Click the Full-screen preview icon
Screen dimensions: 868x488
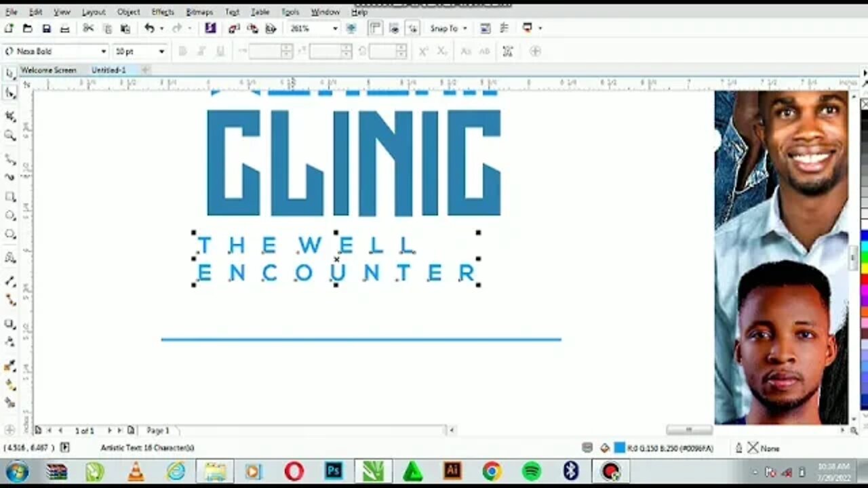click(x=351, y=28)
